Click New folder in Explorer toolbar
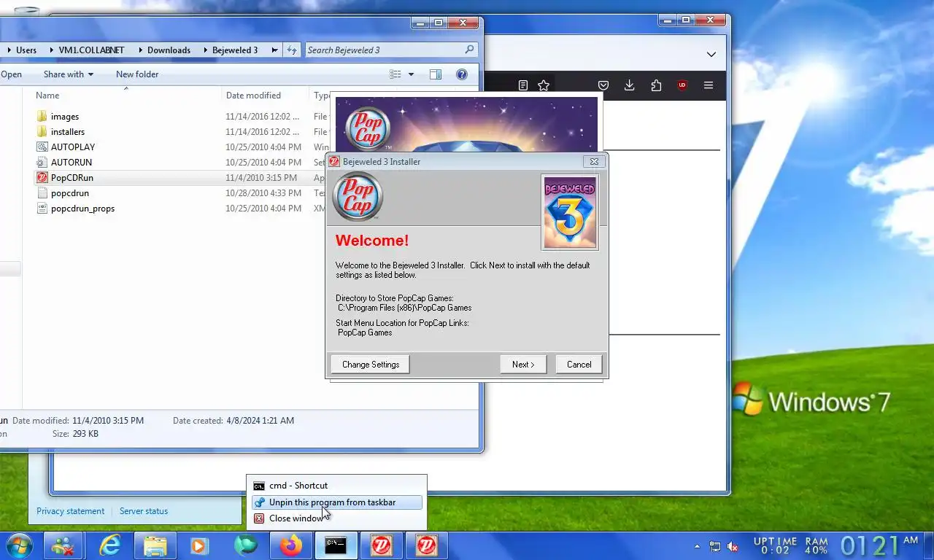Image resolution: width=934 pixels, height=560 pixels. (137, 74)
